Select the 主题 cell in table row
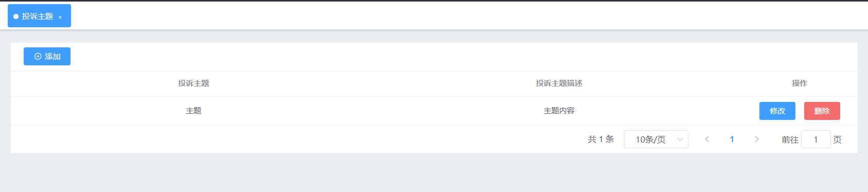This screenshot has height=192, width=868. point(194,111)
